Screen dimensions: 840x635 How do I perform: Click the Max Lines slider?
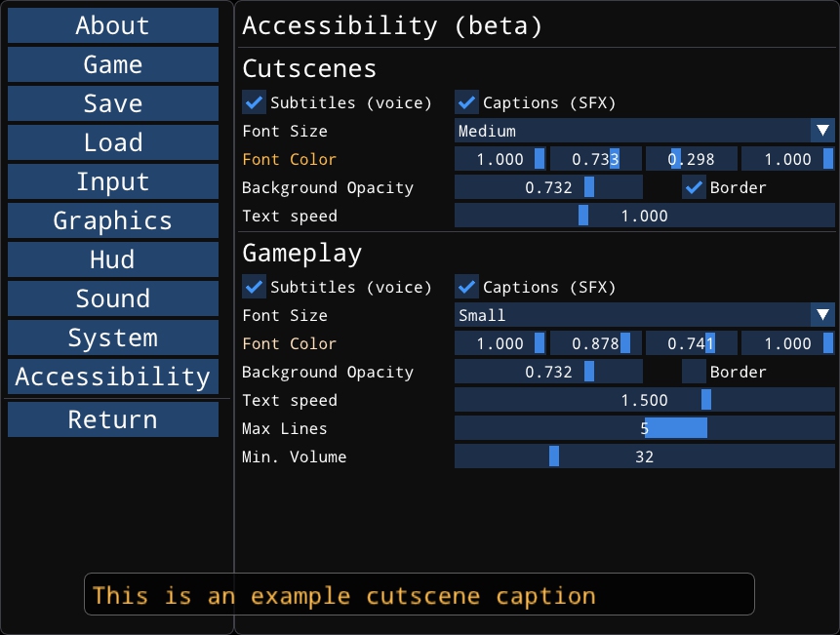[645, 428]
